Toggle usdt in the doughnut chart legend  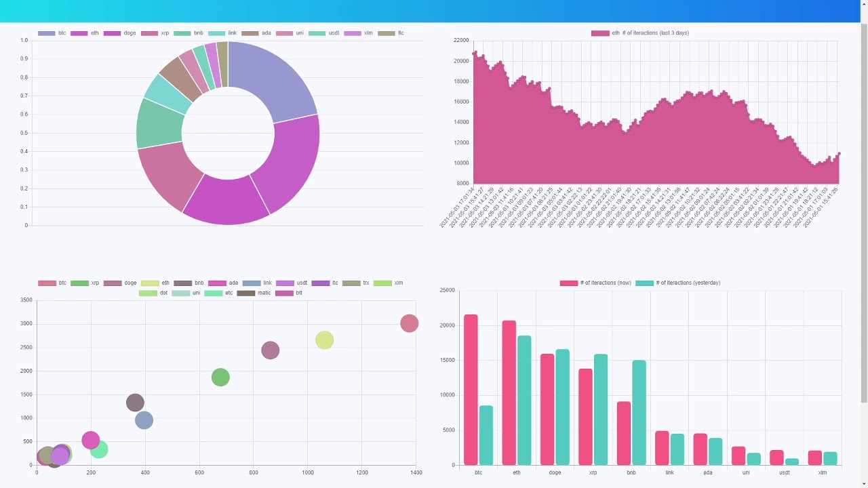[x=324, y=33]
